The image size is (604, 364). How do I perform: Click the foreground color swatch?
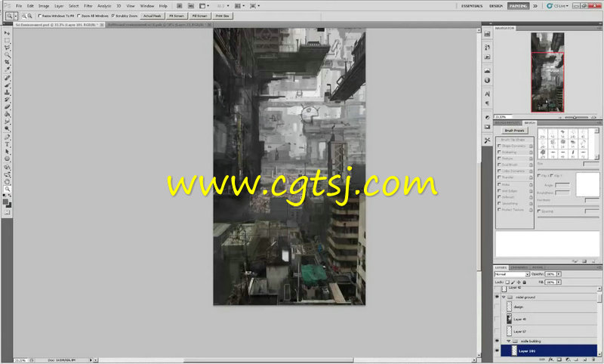[5, 202]
